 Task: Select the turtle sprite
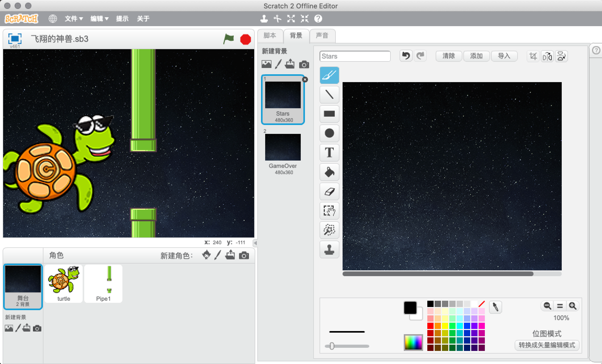point(64,284)
